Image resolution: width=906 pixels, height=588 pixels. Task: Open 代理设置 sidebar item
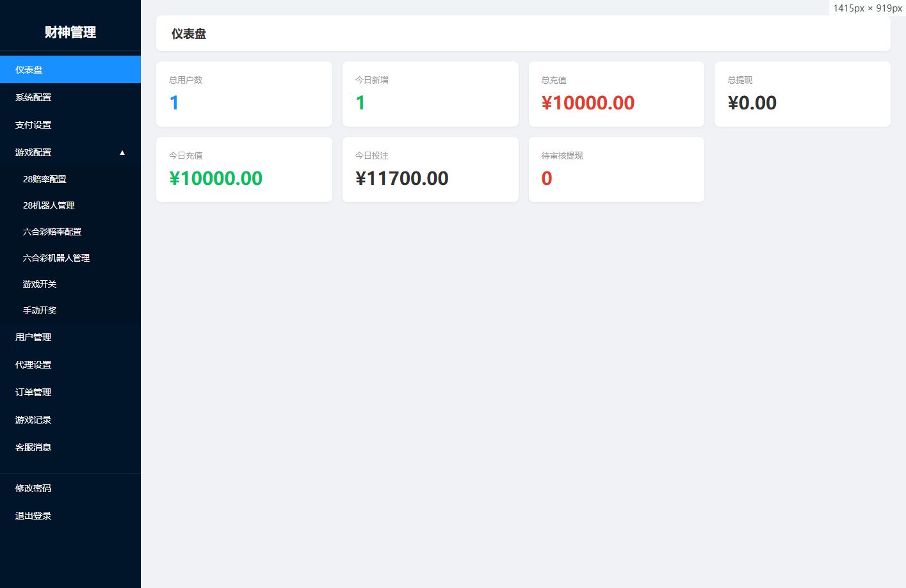coord(70,365)
